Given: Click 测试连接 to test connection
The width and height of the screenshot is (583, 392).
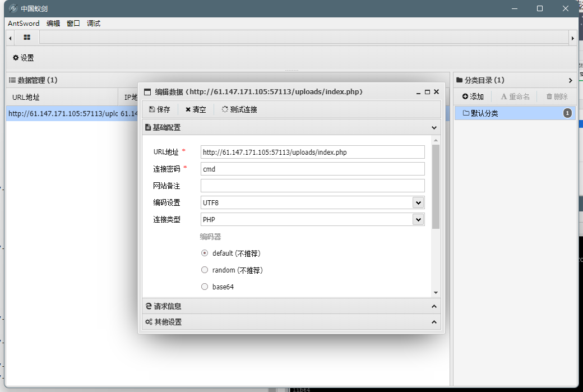Looking at the screenshot, I should coord(239,109).
